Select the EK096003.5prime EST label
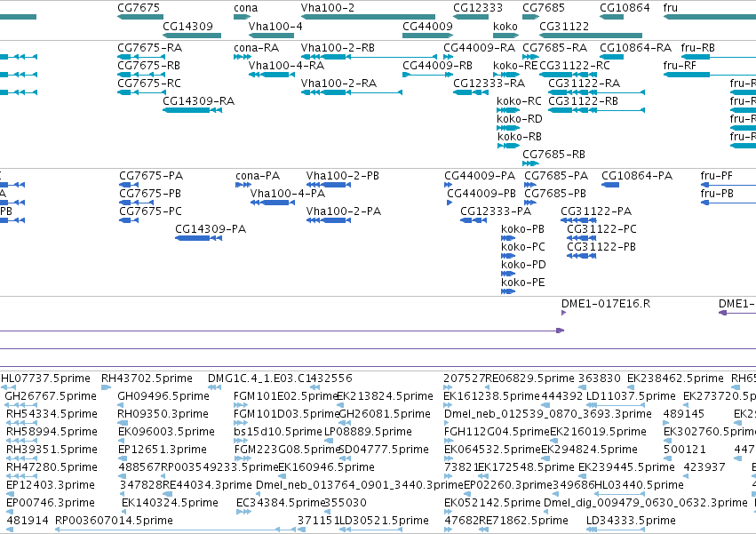This screenshot has height=534, width=756. [166, 432]
